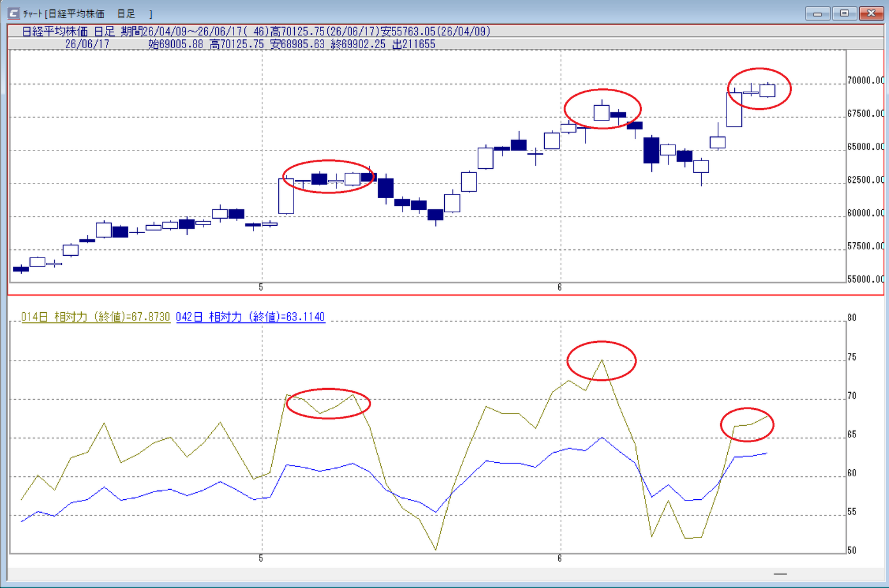Select the 日経平均株価 日足 header label
Screen dimensions: 889x588
[x=68, y=31]
